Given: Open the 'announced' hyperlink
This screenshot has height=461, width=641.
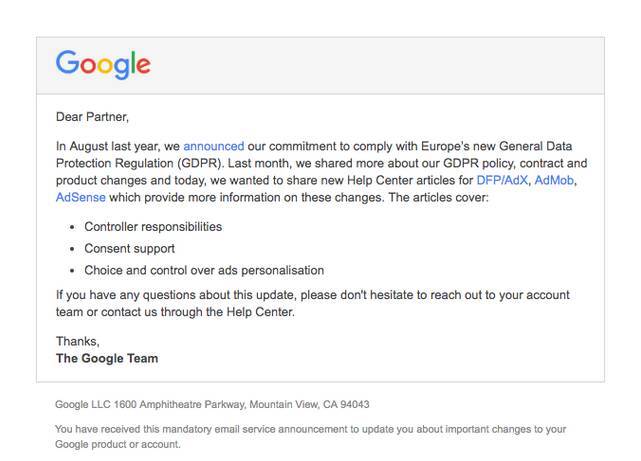Looking at the screenshot, I should pyautogui.click(x=213, y=146).
